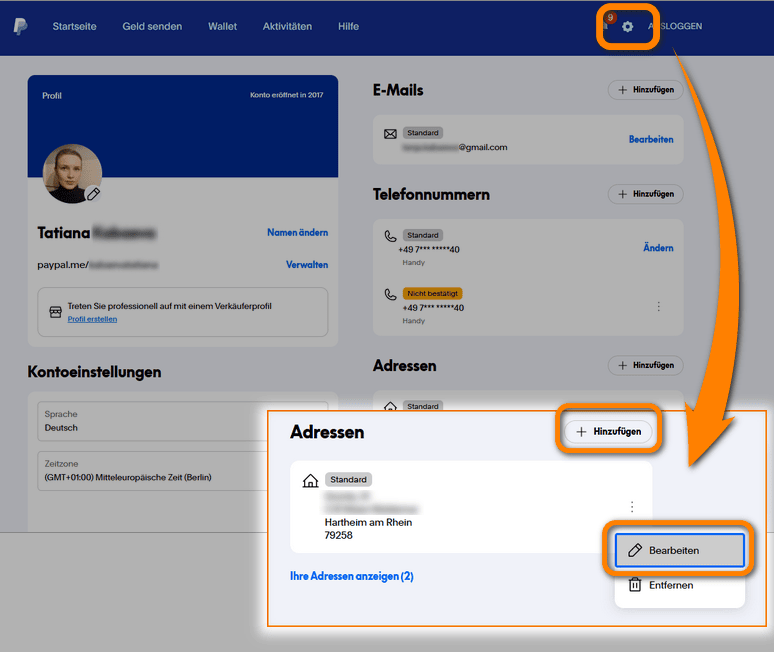Click the profile photo of Tatiana
This screenshot has width=774, height=652.
coord(72,174)
